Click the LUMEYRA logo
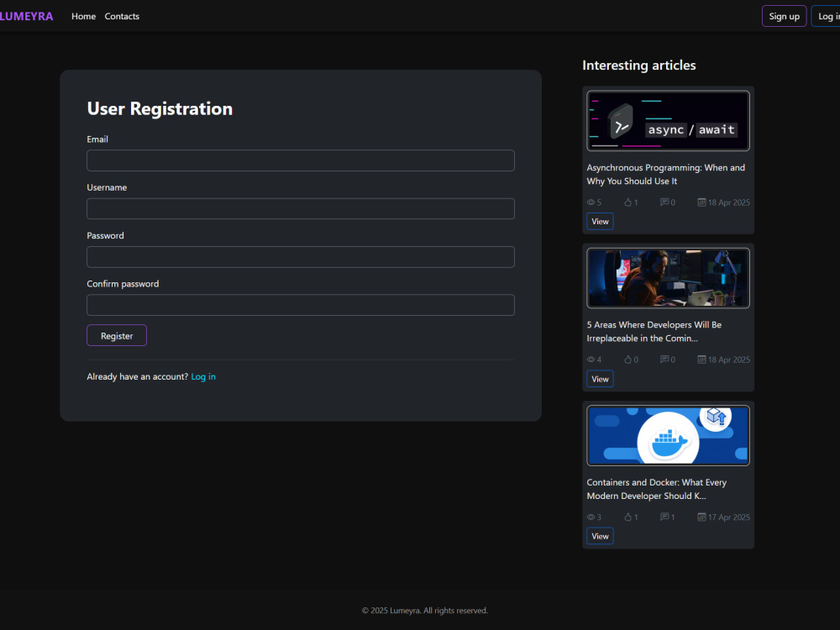Image resolution: width=840 pixels, height=630 pixels. (26, 16)
